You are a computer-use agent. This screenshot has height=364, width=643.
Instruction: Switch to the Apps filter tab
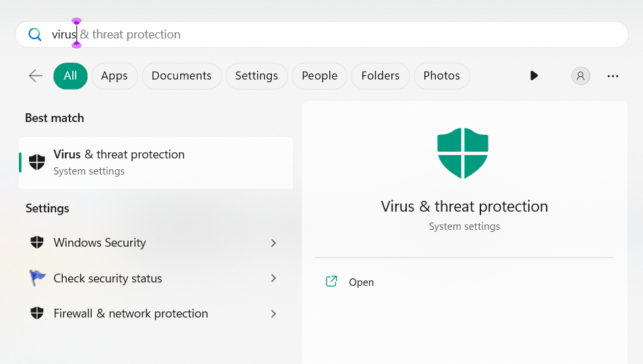click(x=114, y=76)
